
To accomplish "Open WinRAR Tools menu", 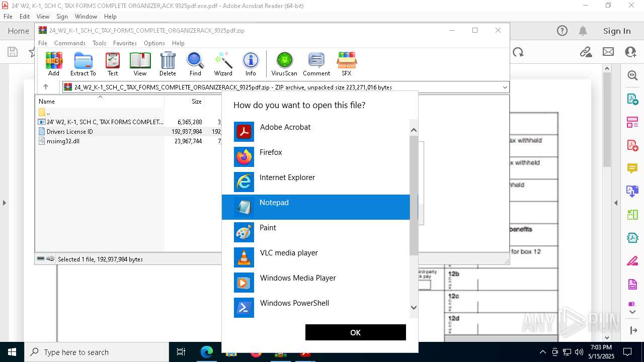I will [99, 43].
